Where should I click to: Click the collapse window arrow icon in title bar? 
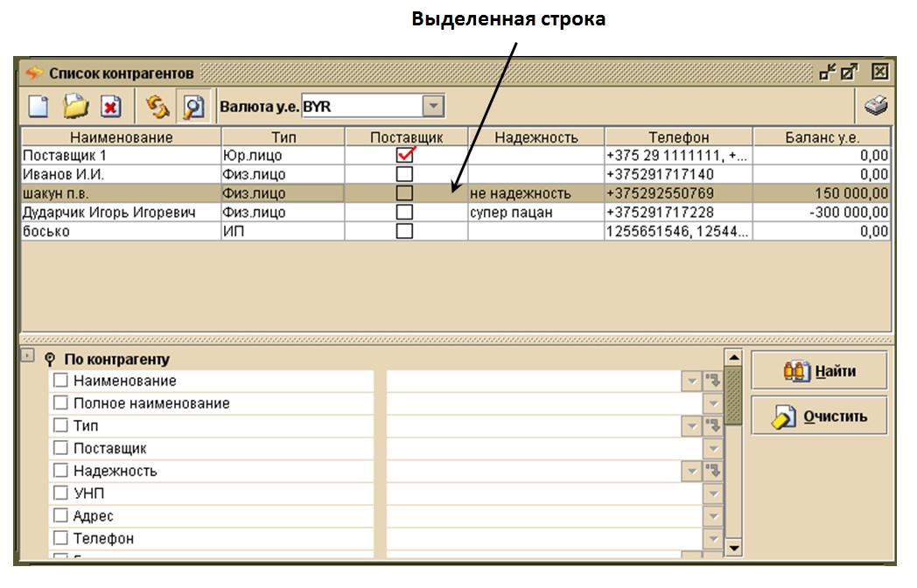pos(827,72)
